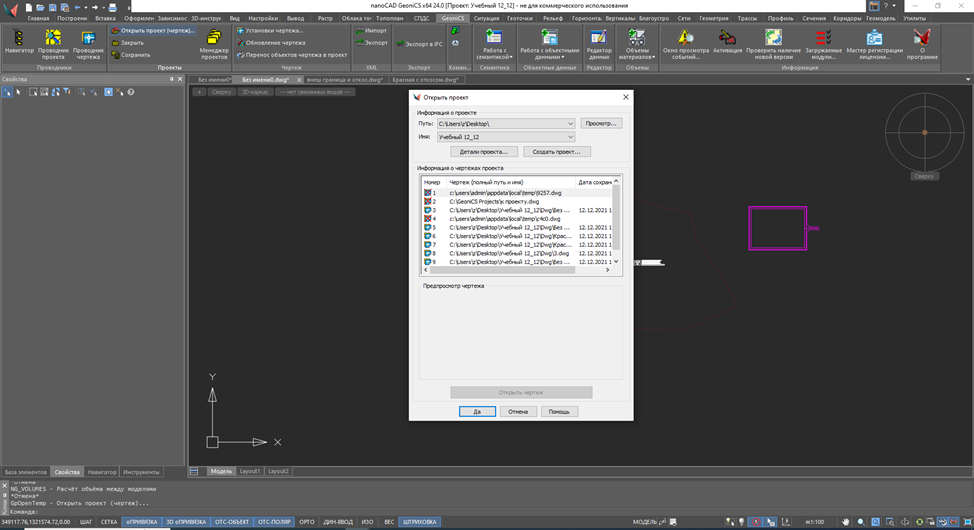974x530 pixels.
Task: Toggle СЕТКА grid display
Action: point(109,522)
